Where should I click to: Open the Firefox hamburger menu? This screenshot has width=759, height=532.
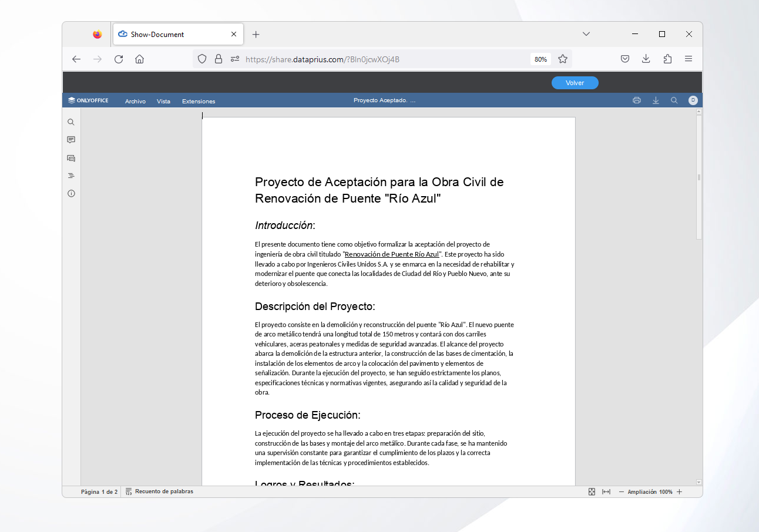click(x=689, y=59)
